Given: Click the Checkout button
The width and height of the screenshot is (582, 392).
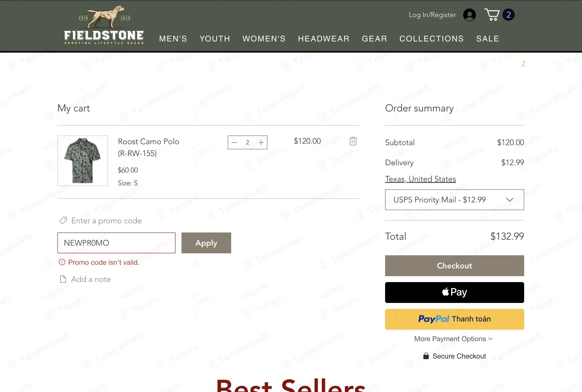Looking at the screenshot, I should pos(454,266).
